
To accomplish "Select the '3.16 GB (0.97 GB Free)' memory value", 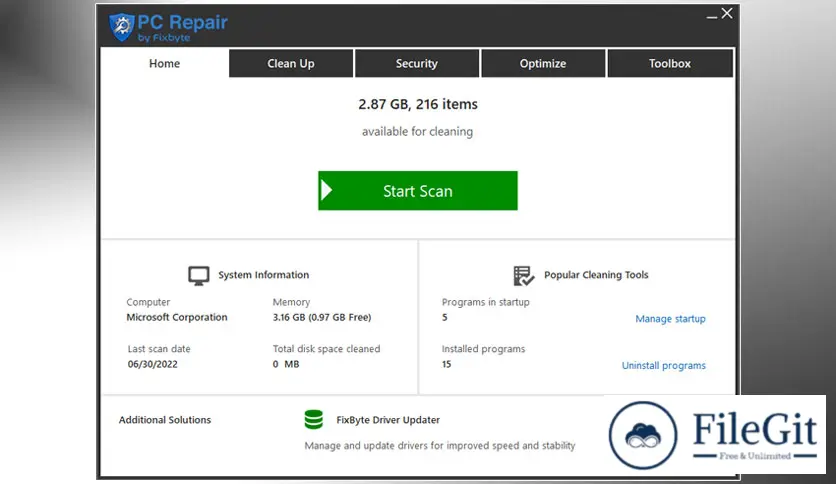I will coord(321,317).
